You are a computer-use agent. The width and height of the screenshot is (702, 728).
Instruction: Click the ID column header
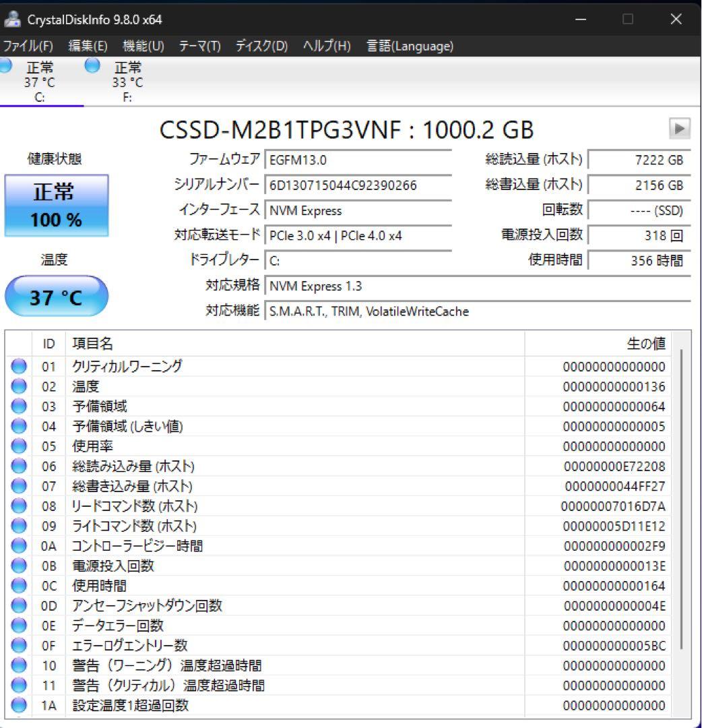[x=49, y=344]
